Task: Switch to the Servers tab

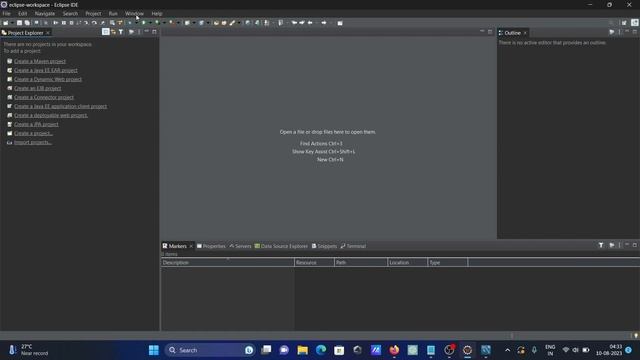Action: (x=240, y=246)
